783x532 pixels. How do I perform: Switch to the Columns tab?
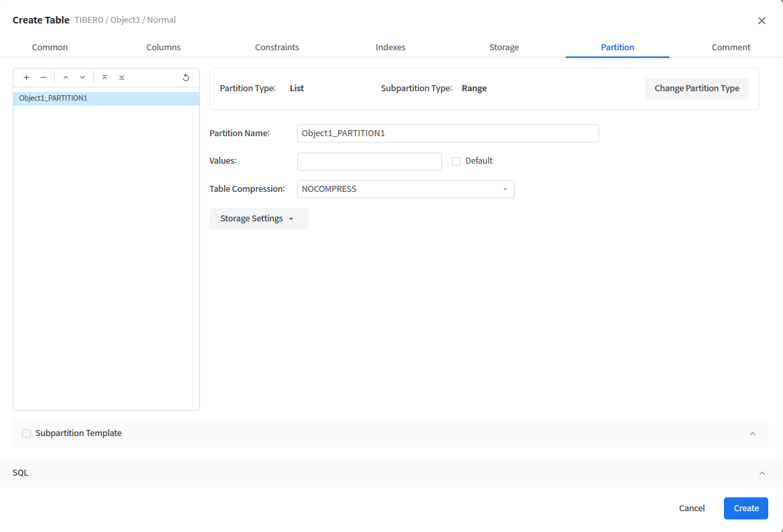coord(163,48)
